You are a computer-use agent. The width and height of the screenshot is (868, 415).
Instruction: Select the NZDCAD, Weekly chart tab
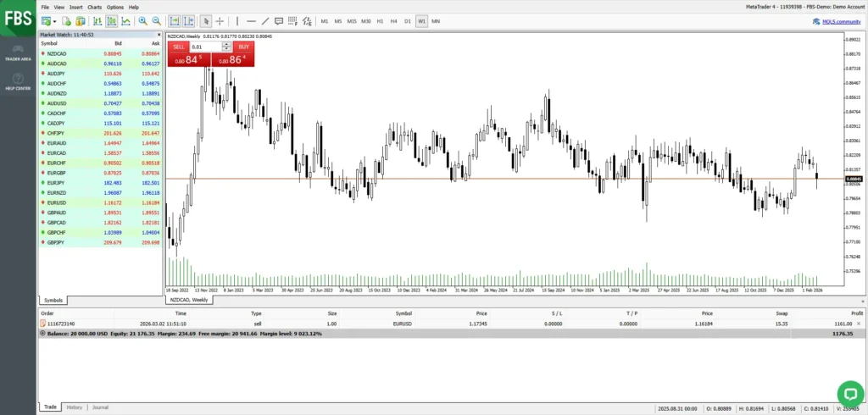pyautogui.click(x=189, y=300)
